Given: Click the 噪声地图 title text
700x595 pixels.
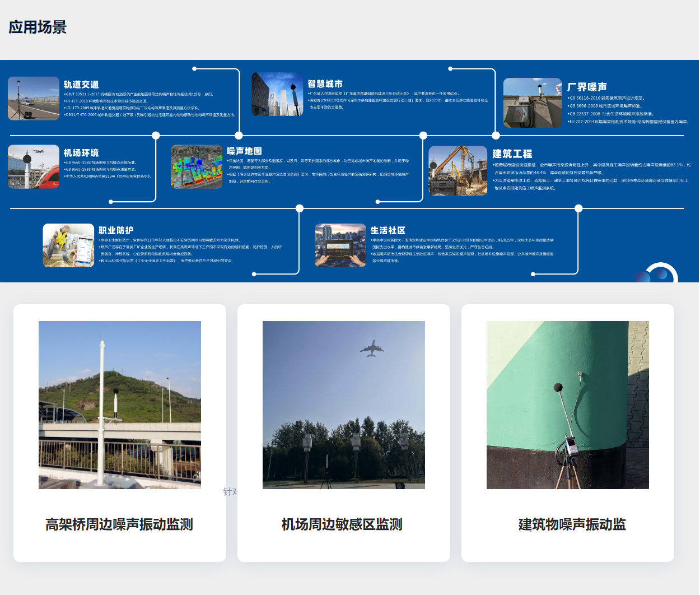Looking at the screenshot, I should coord(244,151).
